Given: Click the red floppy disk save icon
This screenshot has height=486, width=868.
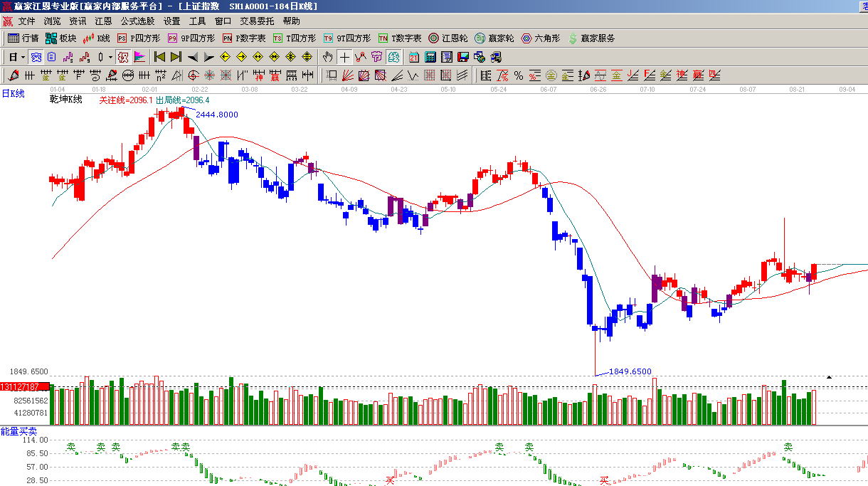Looking at the screenshot, I should [462, 57].
